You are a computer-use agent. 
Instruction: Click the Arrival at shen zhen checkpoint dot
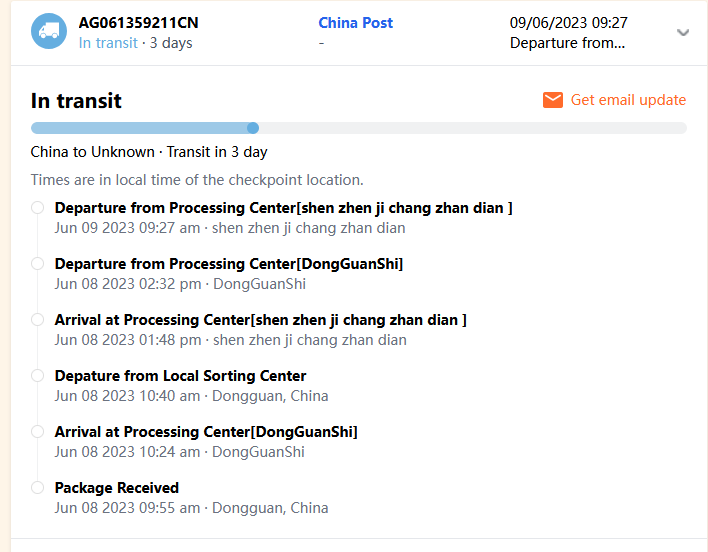(x=37, y=320)
